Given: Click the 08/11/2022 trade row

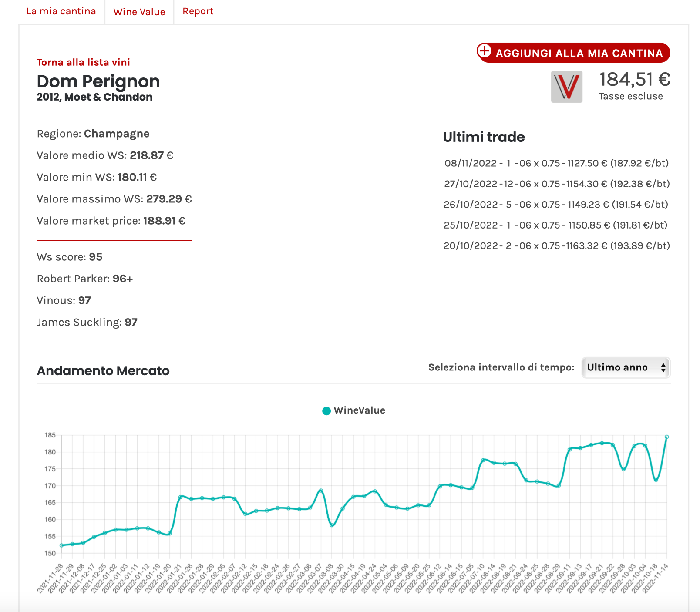Looking at the screenshot, I should click(556, 163).
